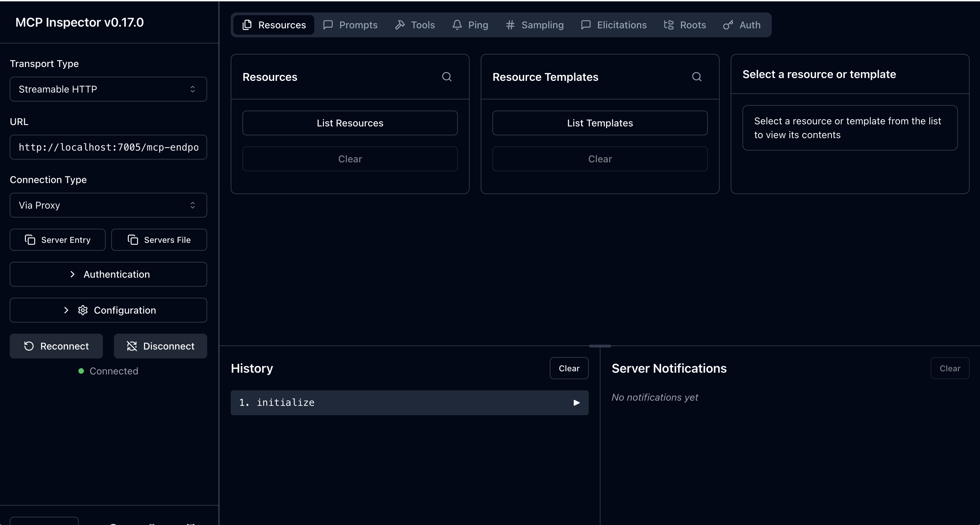
Task: Switch to the Auth tab
Action: coord(742,25)
